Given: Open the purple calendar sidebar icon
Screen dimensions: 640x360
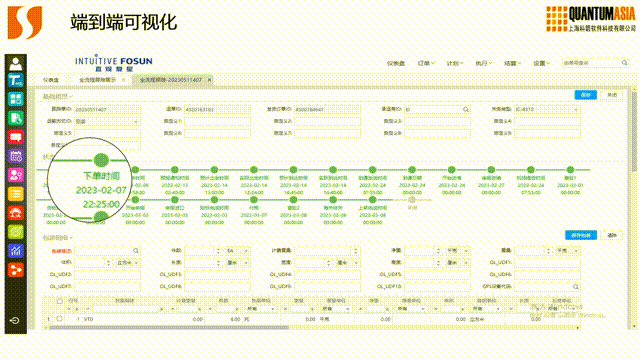Looking at the screenshot, I should (x=16, y=156).
